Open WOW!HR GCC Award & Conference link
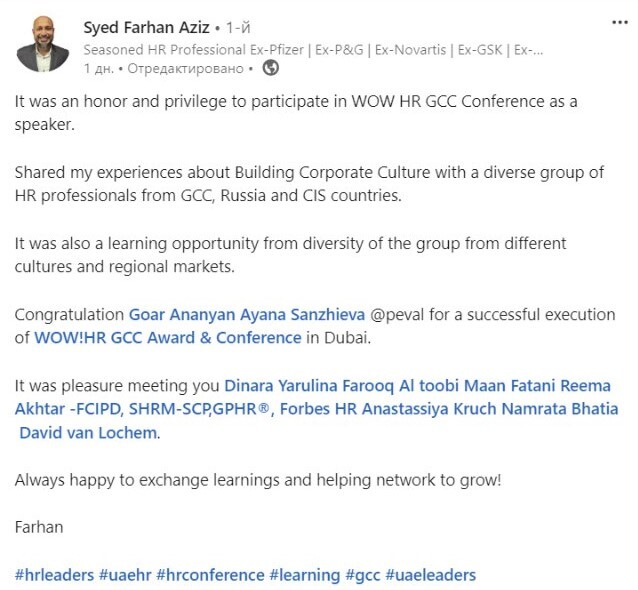638x590 pixels. [x=167, y=337]
